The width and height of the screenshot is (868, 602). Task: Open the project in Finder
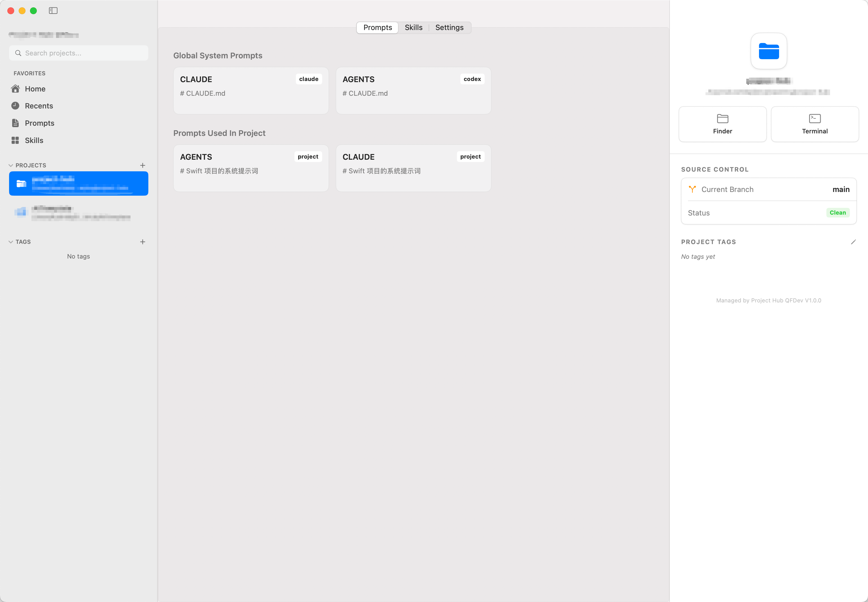(722, 124)
